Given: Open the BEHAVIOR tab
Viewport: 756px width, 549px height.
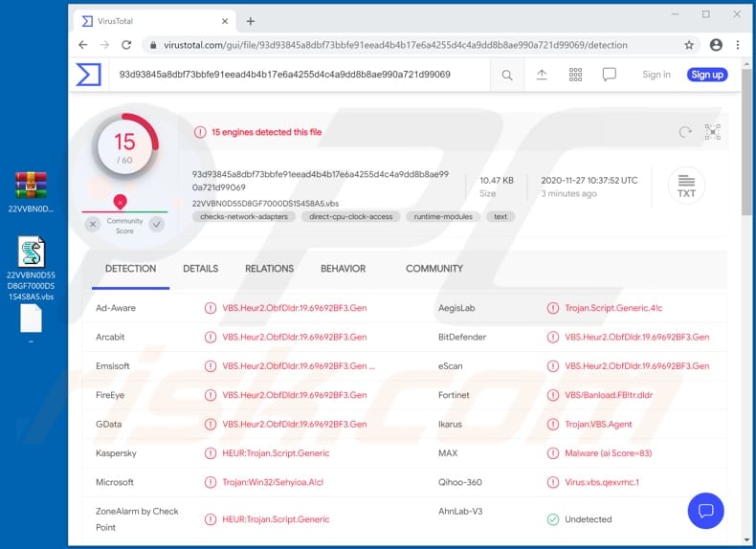Looking at the screenshot, I should point(343,269).
